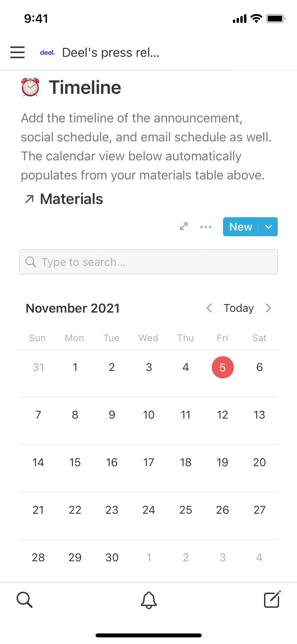Open the three-dots more options menu
The width and height of the screenshot is (297, 644).
click(206, 227)
